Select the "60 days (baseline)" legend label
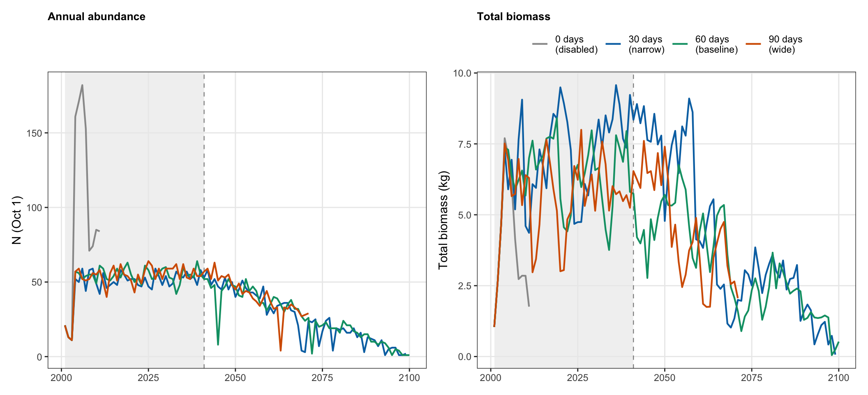 tap(716, 44)
